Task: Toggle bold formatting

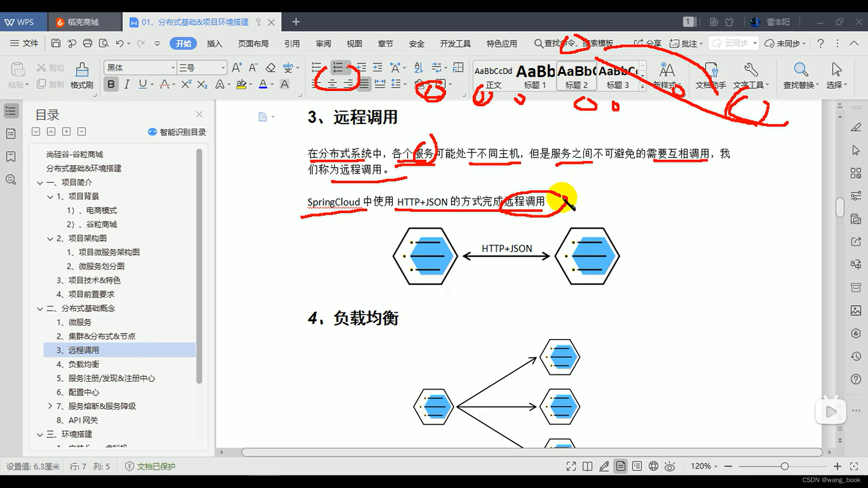Action: pyautogui.click(x=111, y=84)
